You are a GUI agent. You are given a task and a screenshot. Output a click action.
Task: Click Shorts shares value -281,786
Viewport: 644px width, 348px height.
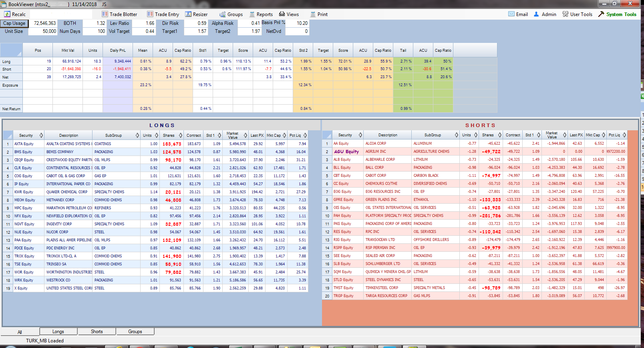(x=490, y=216)
